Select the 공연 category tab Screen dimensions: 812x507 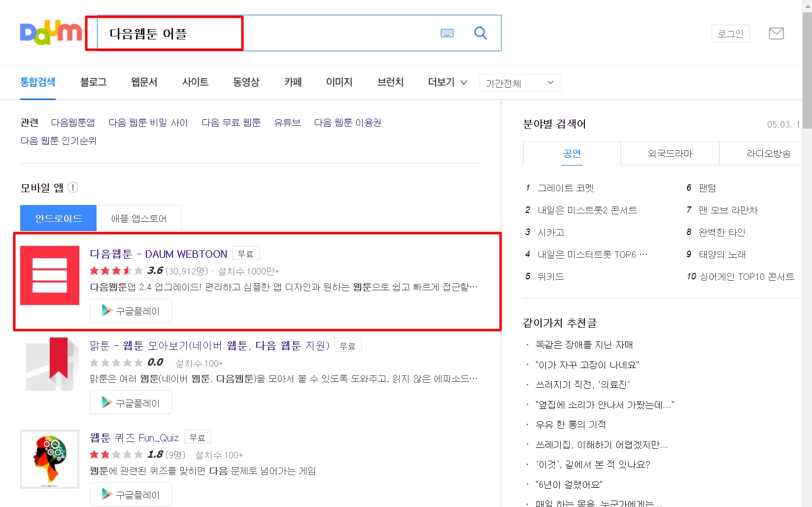coord(572,153)
